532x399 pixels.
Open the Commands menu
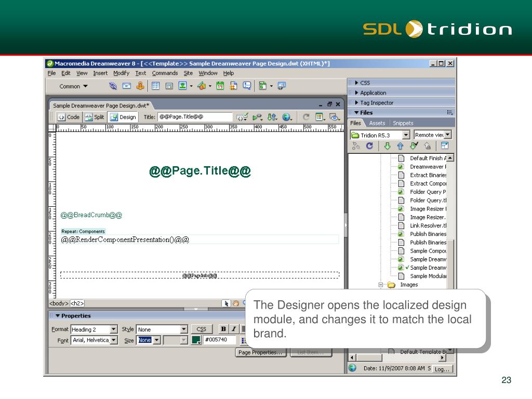pos(165,73)
